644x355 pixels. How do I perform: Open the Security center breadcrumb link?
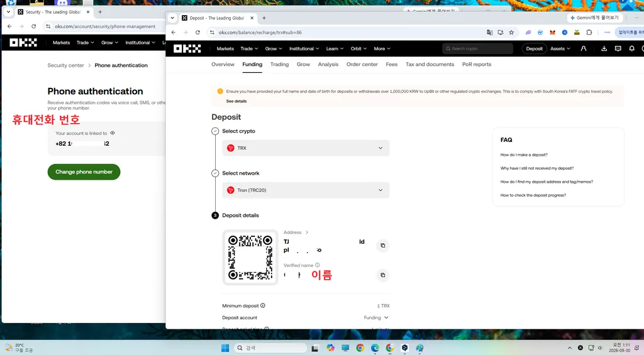pos(65,65)
